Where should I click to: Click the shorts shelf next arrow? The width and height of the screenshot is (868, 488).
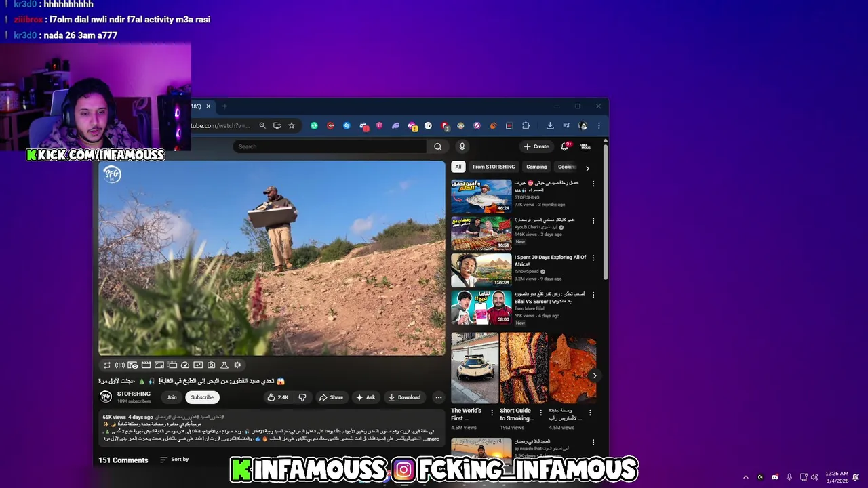595,375
